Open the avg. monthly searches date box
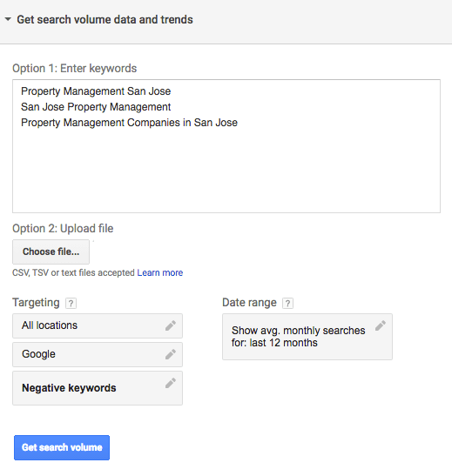Image resolution: width=452 pixels, height=476 pixels. (x=307, y=337)
